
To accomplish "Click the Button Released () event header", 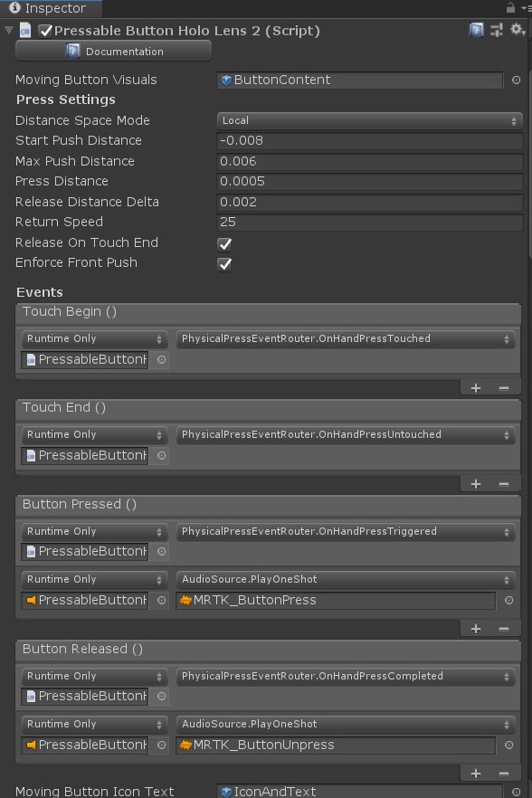I will tap(268, 650).
